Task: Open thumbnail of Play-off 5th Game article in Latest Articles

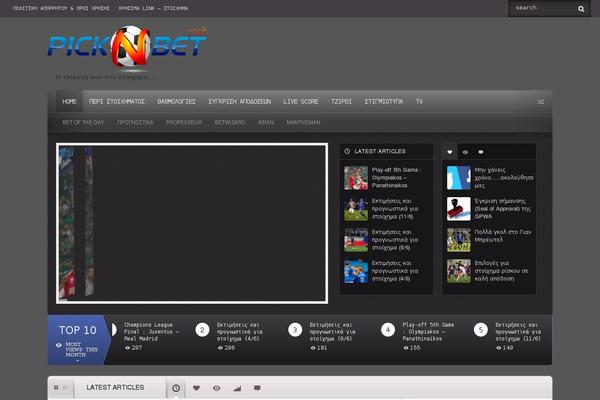Action: [356, 178]
